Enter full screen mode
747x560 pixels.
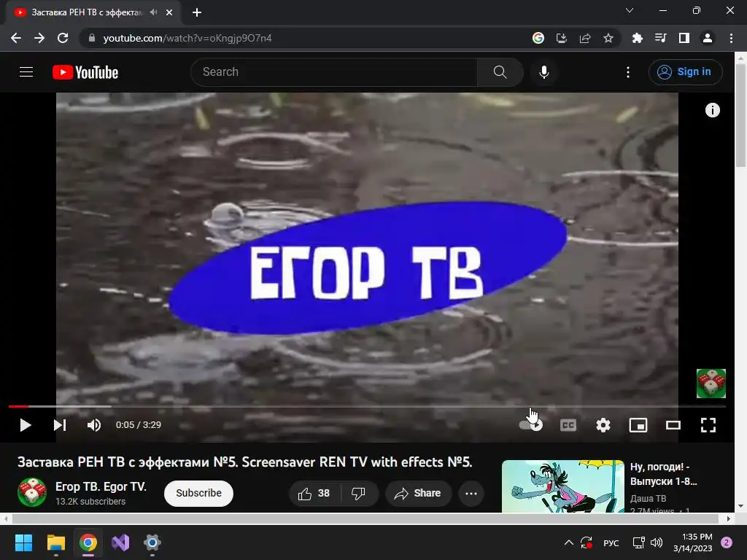tap(708, 425)
